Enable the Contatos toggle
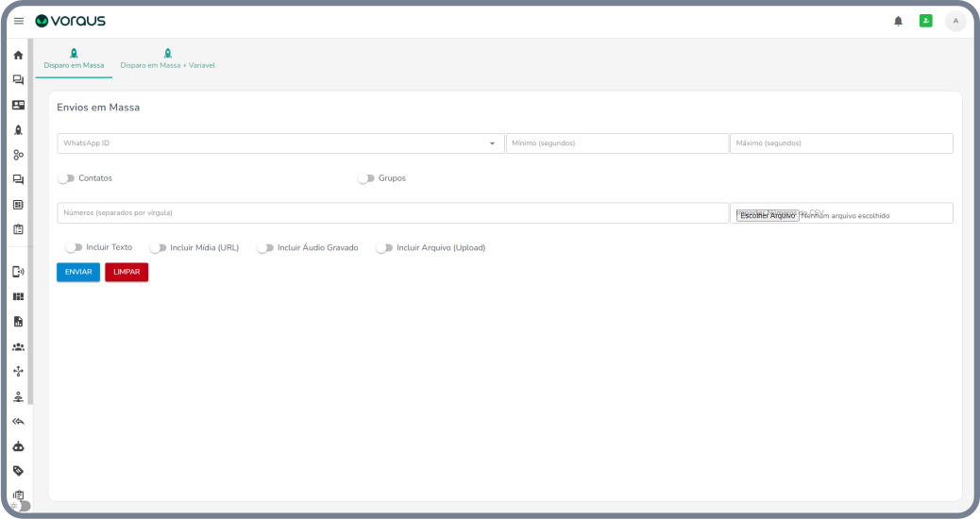 66,178
